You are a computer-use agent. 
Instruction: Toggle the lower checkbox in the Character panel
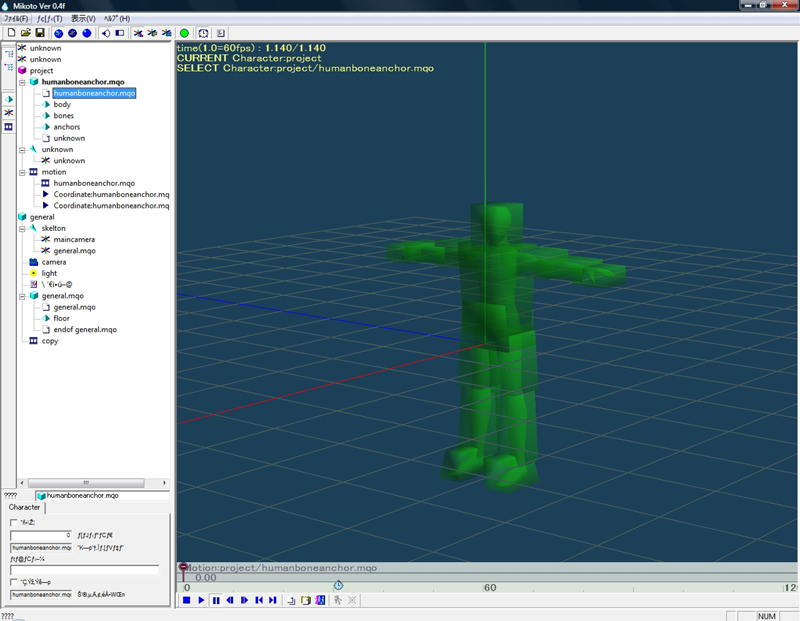click(14, 582)
